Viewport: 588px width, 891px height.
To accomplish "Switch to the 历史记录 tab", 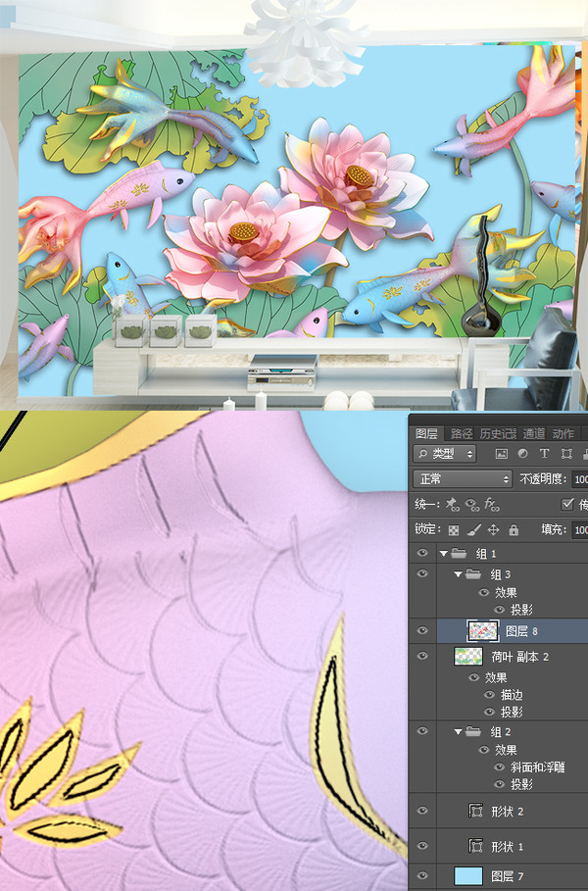I will 498,433.
